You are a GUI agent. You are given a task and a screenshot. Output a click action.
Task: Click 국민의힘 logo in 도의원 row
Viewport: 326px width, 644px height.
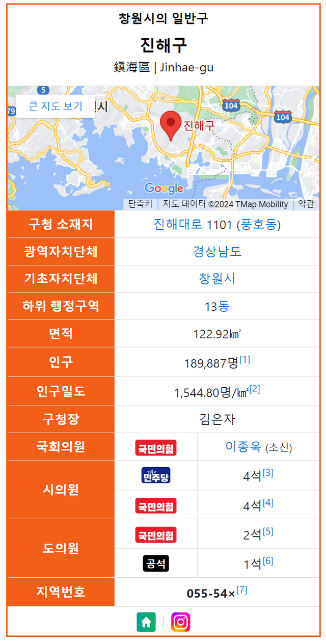coord(156,534)
